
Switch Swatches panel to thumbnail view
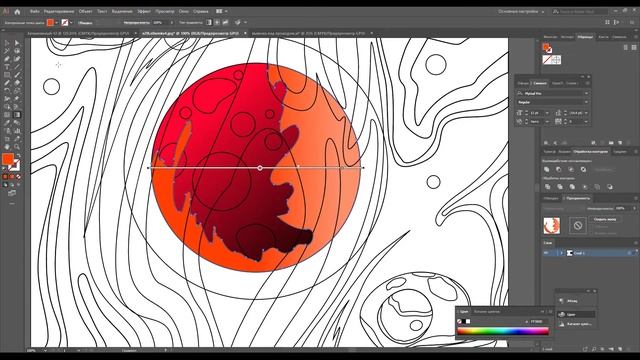point(634,48)
